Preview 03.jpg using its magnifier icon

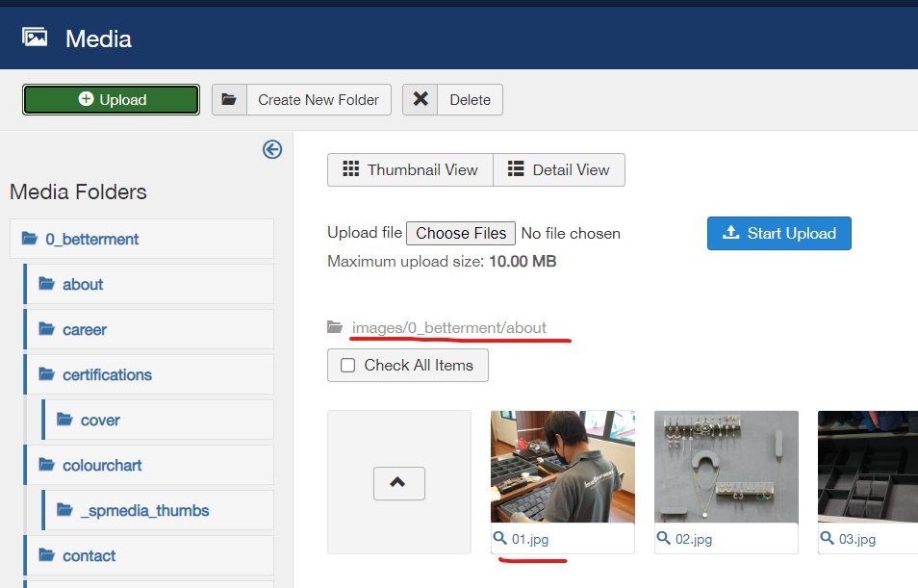pyautogui.click(x=827, y=538)
